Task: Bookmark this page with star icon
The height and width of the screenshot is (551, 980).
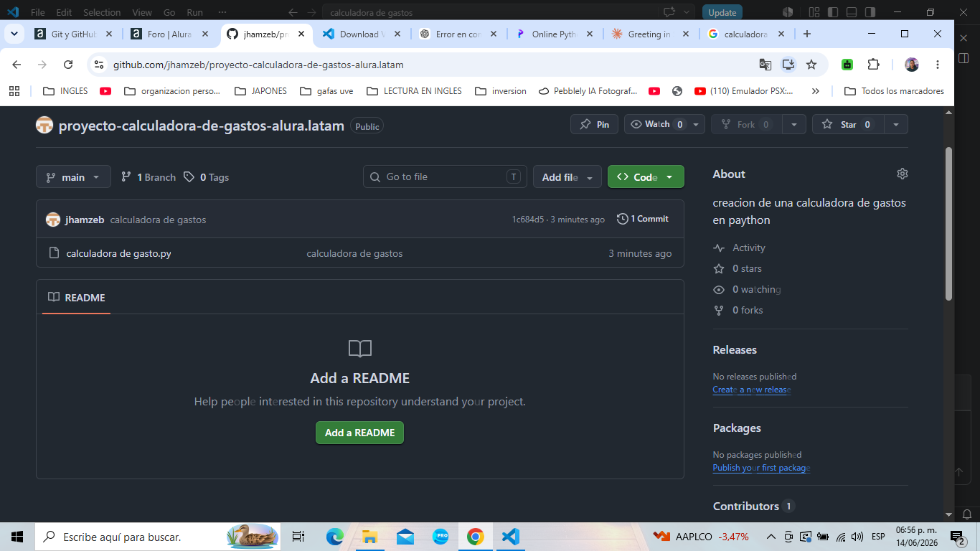Action: (811, 65)
